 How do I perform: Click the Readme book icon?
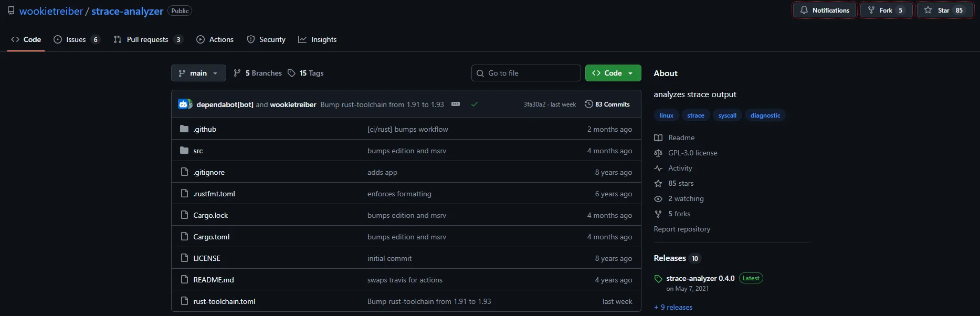pos(658,138)
